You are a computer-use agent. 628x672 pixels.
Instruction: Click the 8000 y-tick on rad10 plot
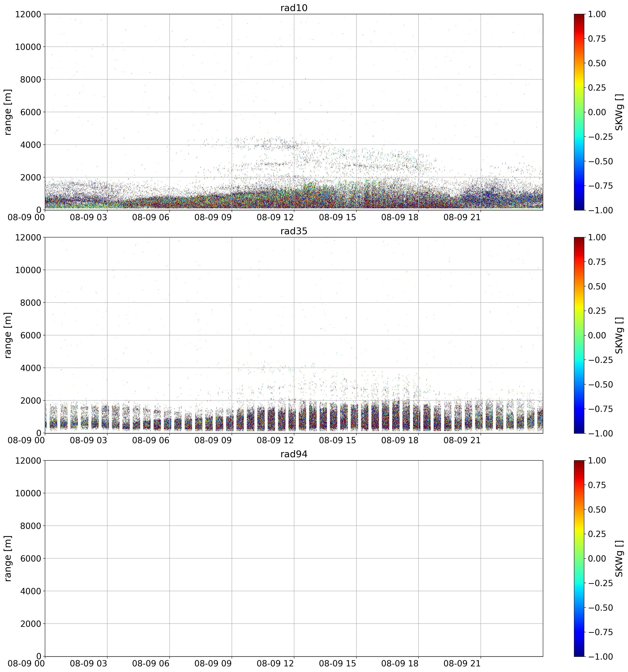click(x=30, y=80)
